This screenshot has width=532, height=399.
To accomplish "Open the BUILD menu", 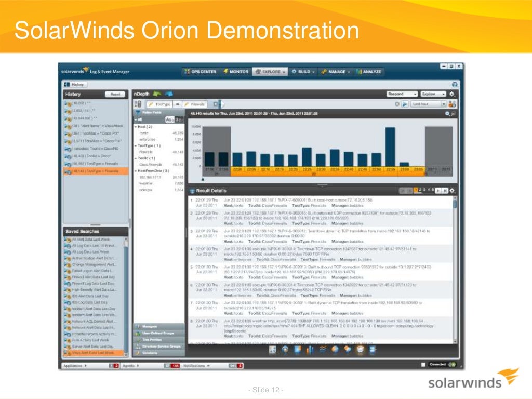I will point(303,72).
